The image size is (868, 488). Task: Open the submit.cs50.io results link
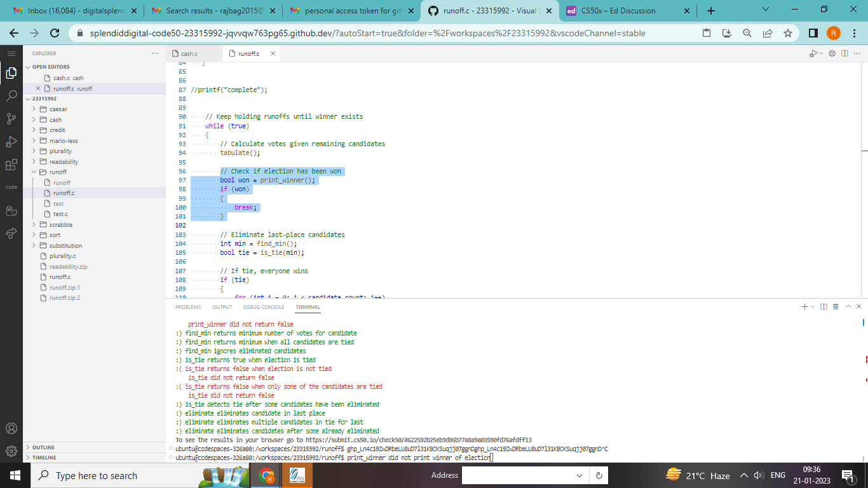(x=418, y=440)
